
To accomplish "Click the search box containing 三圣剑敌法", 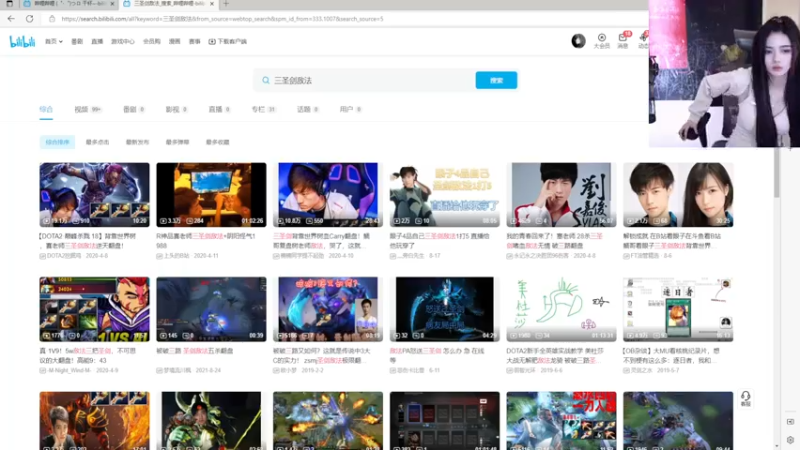I will 364,80.
